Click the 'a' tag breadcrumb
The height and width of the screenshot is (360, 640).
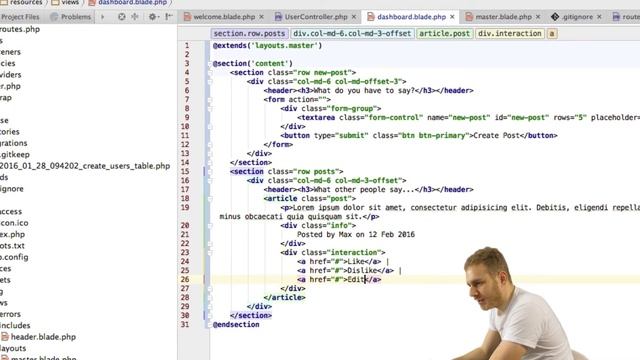pos(552,33)
